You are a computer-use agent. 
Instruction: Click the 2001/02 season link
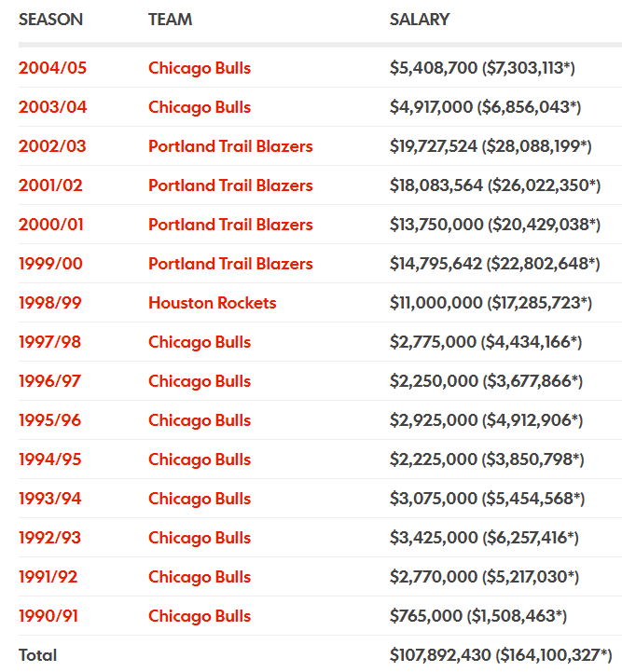click(50, 185)
